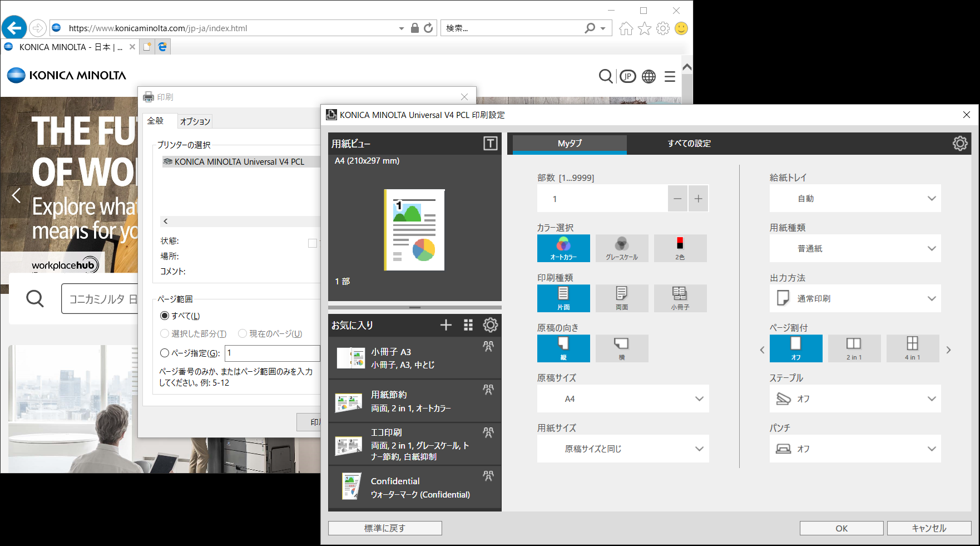Open paper type (用紙種類) dropdown

(x=855, y=248)
